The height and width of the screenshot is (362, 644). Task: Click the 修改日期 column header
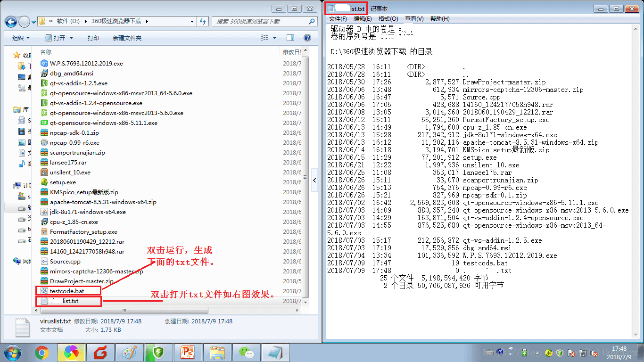coord(291,52)
